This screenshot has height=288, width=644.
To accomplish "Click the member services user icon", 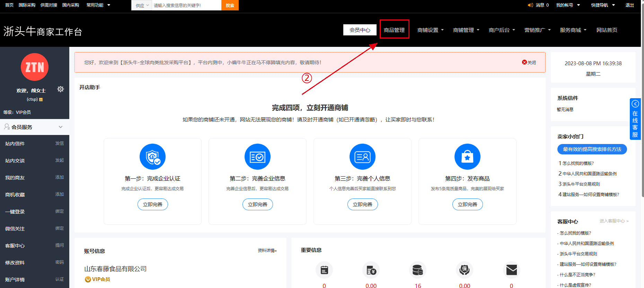I will pyautogui.click(x=7, y=127).
